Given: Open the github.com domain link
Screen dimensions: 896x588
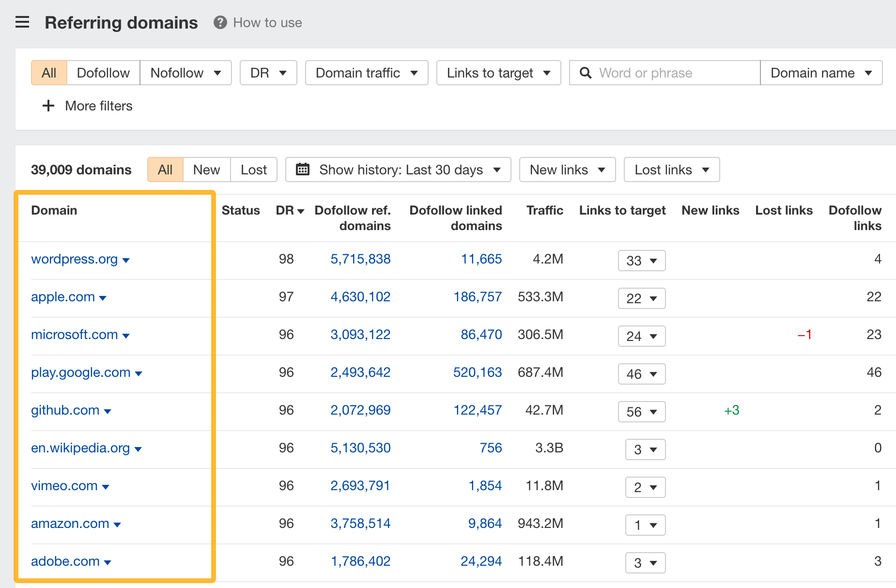Looking at the screenshot, I should tap(65, 410).
